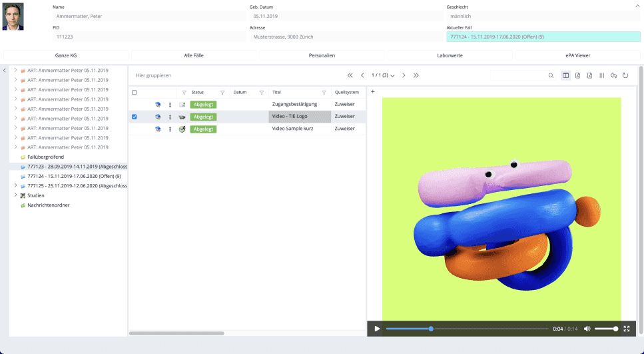
Task: Jump to the first page with the double-left arrow
Action: (x=350, y=75)
